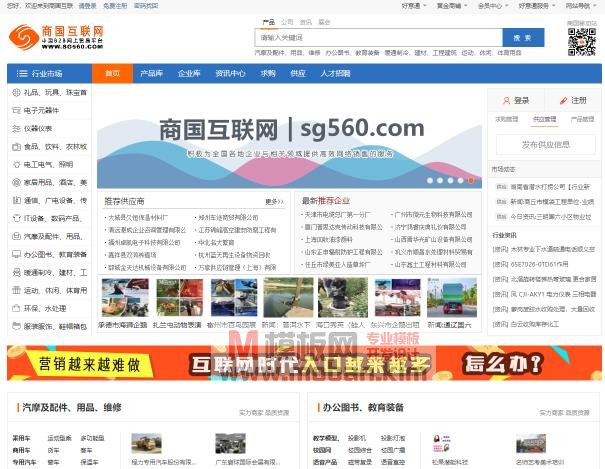Open the 东兴市企鹅出租 thumbnail
Image resolution: width=605 pixels, height=469 pixels.
(x=398, y=298)
